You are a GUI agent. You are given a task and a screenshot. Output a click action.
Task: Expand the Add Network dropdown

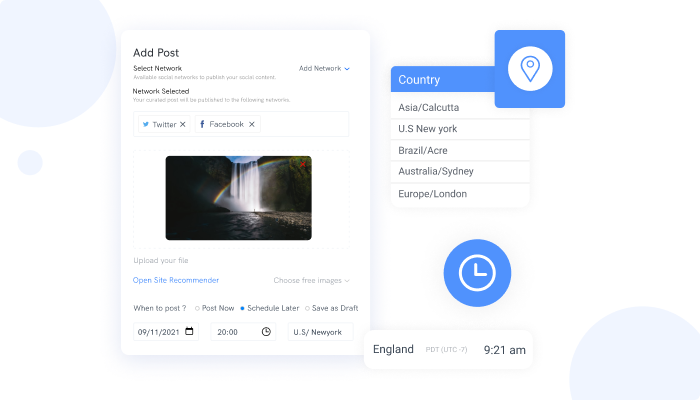click(324, 68)
